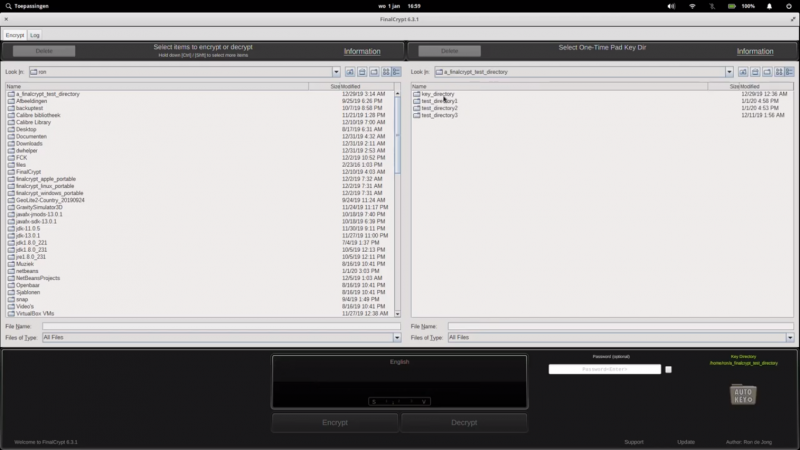
Task: Click scroll down arrow in left file list
Action: (x=397, y=314)
